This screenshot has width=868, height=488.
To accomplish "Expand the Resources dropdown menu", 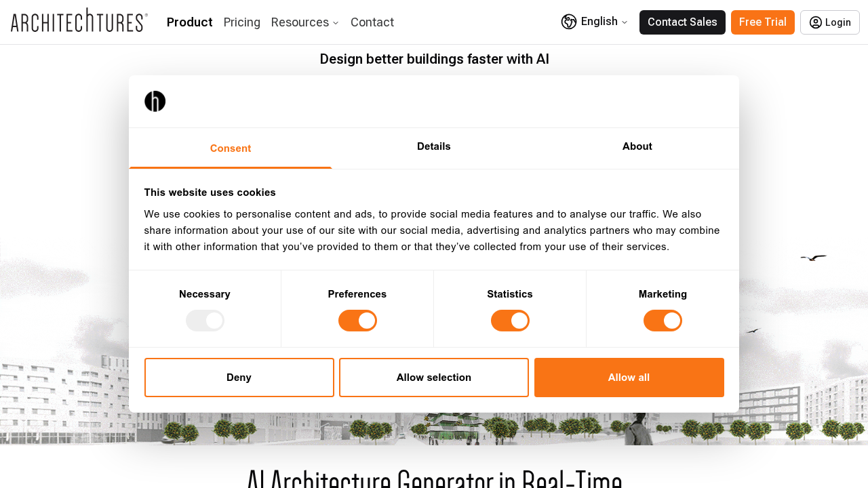I will (304, 22).
